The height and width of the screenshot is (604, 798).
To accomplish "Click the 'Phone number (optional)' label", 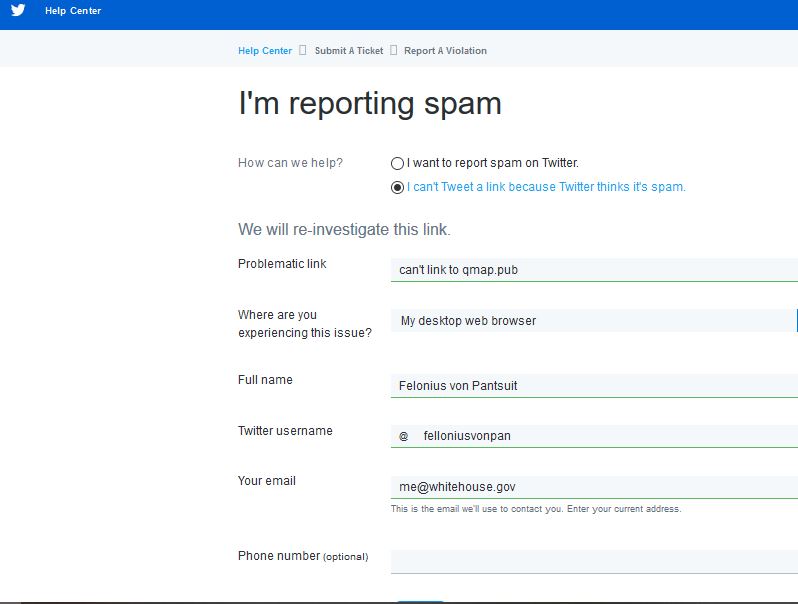I will pos(303,556).
